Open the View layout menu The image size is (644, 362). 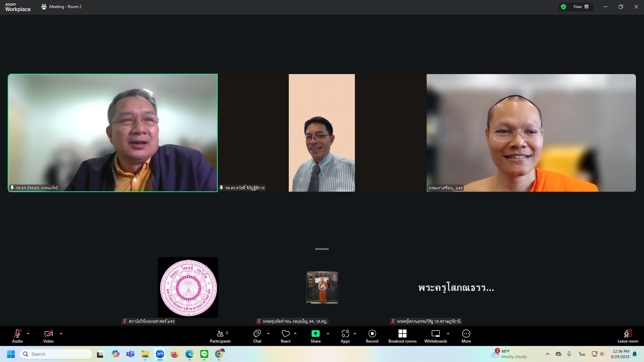[x=581, y=7]
